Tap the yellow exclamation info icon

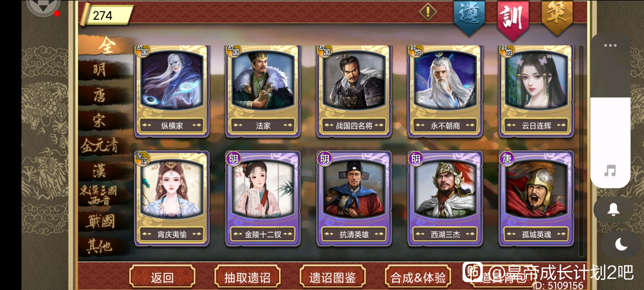point(428,12)
